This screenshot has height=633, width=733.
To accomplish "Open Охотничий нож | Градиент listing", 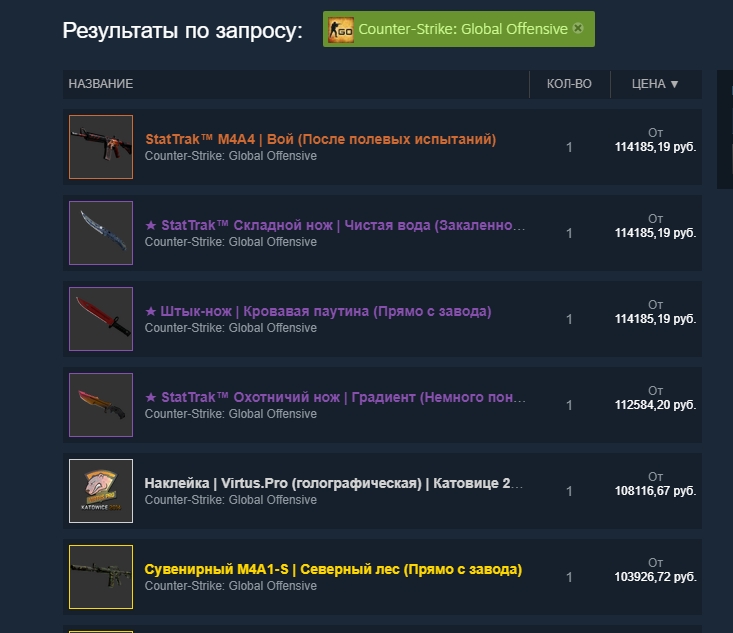I will coord(335,397).
